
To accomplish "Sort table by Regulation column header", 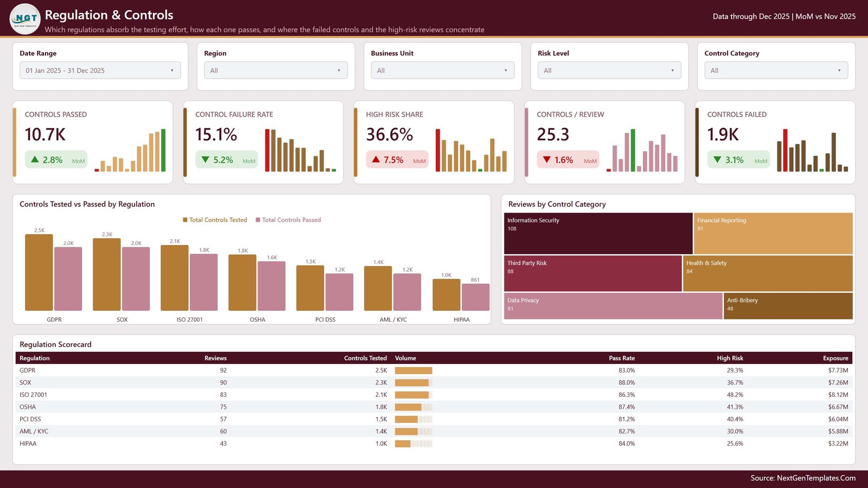I will [35, 358].
